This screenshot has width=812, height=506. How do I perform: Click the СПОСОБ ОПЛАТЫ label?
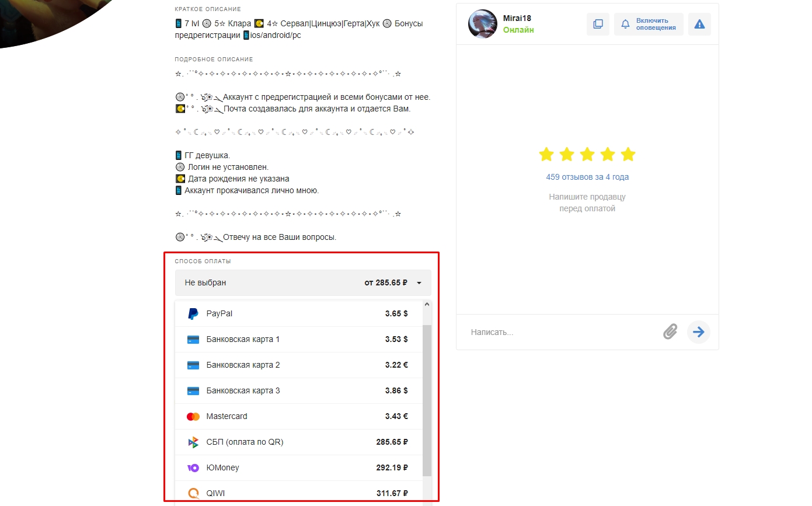click(x=203, y=261)
